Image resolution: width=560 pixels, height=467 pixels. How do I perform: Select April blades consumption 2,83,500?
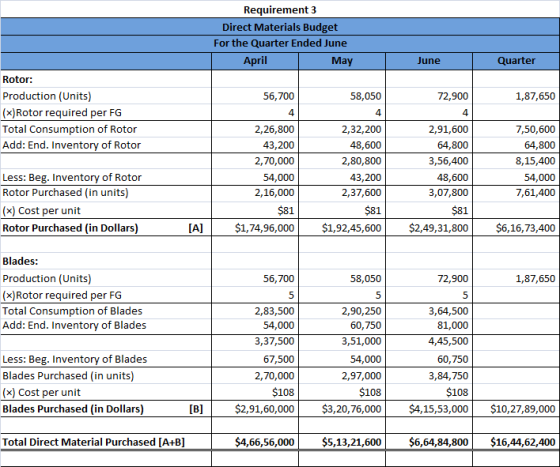coord(274,311)
